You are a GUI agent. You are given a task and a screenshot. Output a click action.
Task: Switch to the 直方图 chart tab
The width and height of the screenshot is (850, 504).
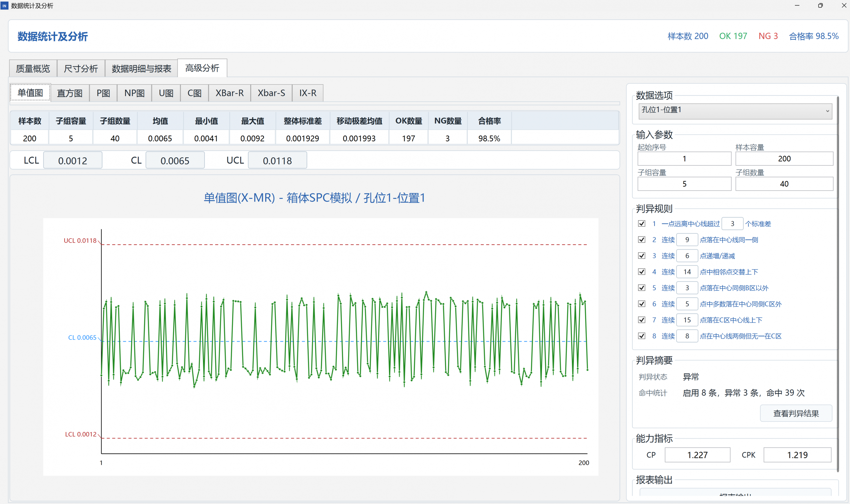click(70, 93)
